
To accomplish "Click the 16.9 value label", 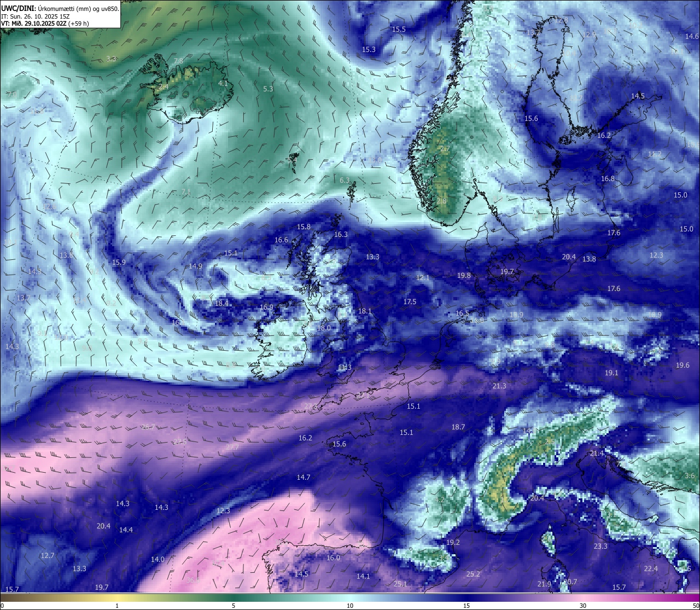I will pyautogui.click(x=266, y=307).
